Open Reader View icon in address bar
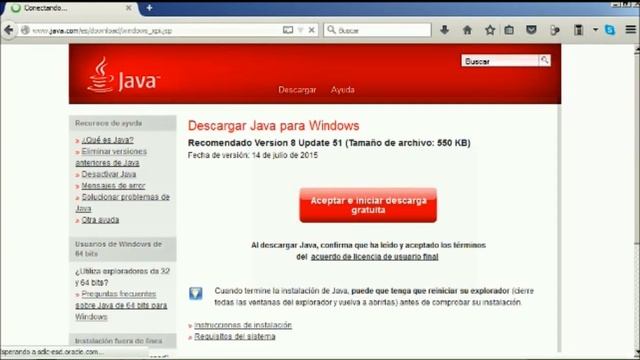 coord(288,30)
